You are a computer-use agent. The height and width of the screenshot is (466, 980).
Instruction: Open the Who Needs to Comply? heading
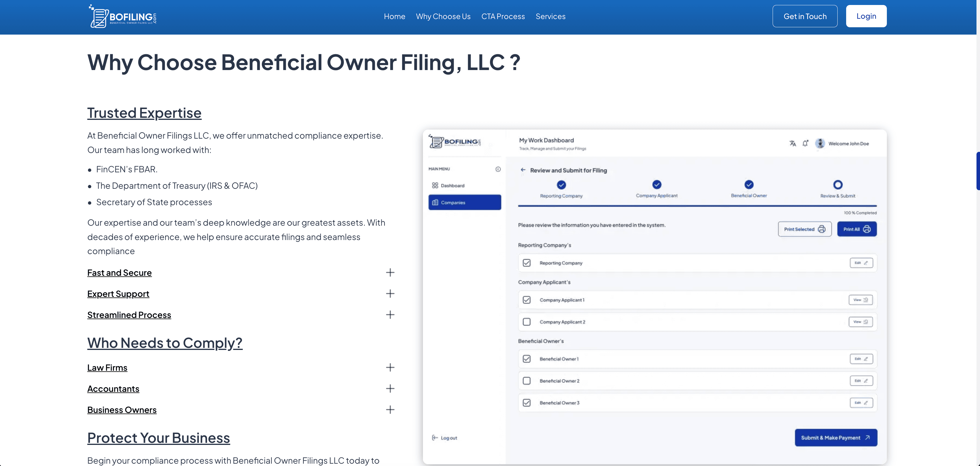[165, 343]
